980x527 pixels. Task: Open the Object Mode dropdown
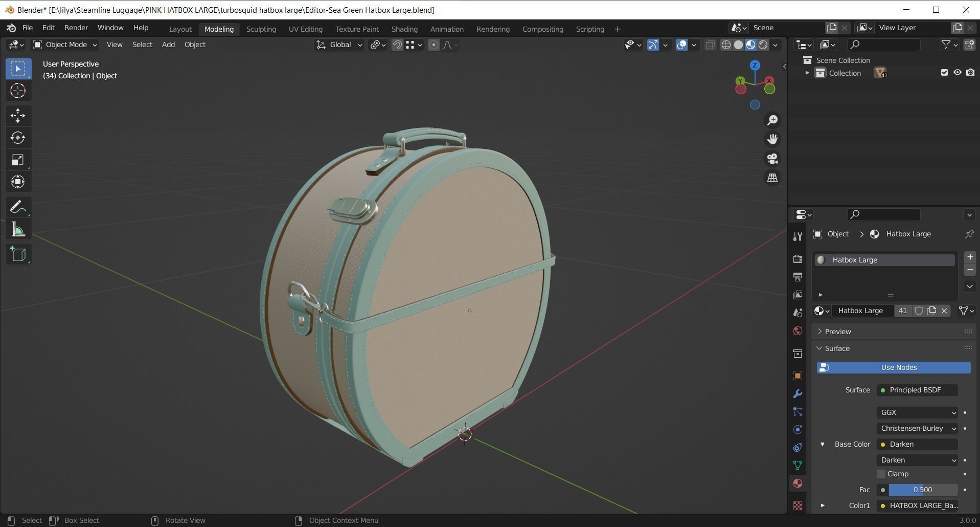coord(65,45)
